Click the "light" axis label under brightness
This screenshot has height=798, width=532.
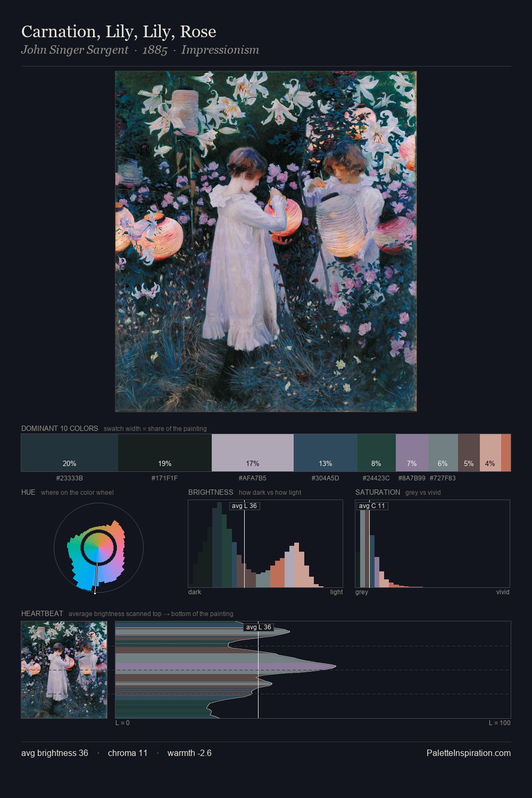tap(337, 592)
